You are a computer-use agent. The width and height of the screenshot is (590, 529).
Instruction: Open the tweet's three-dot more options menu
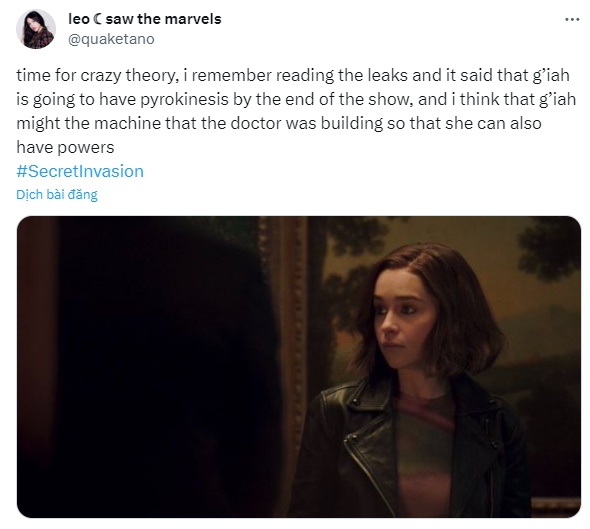pyautogui.click(x=572, y=19)
